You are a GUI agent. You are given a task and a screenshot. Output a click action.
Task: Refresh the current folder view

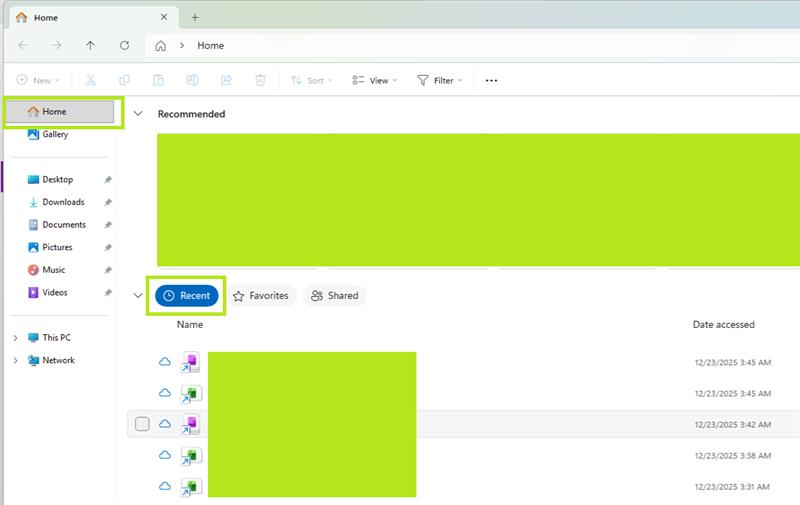(x=124, y=45)
